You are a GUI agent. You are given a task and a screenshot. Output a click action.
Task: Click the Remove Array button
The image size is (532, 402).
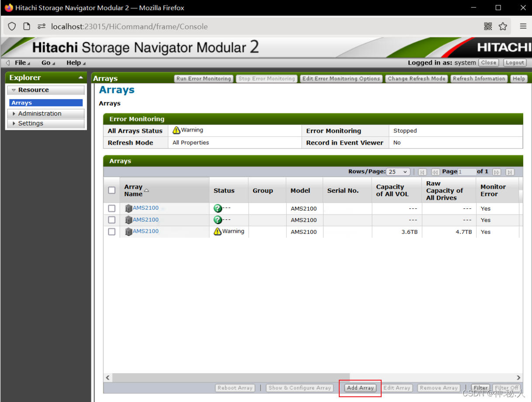[438, 388]
